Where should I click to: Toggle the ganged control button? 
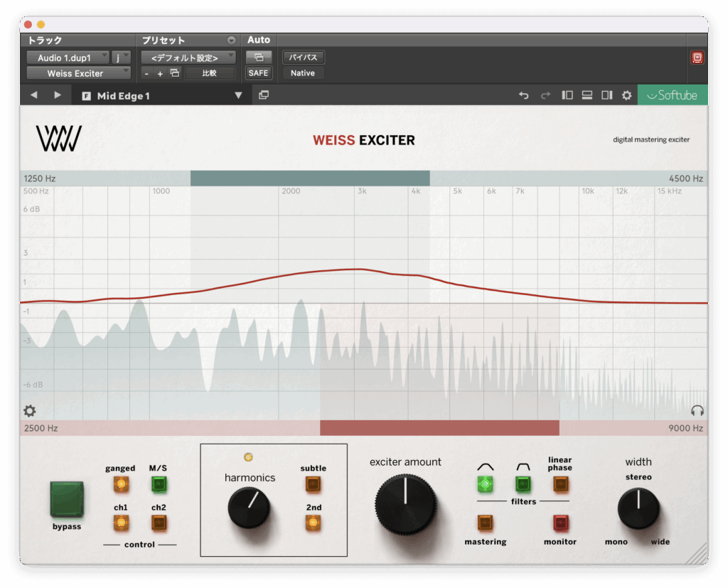[121, 484]
